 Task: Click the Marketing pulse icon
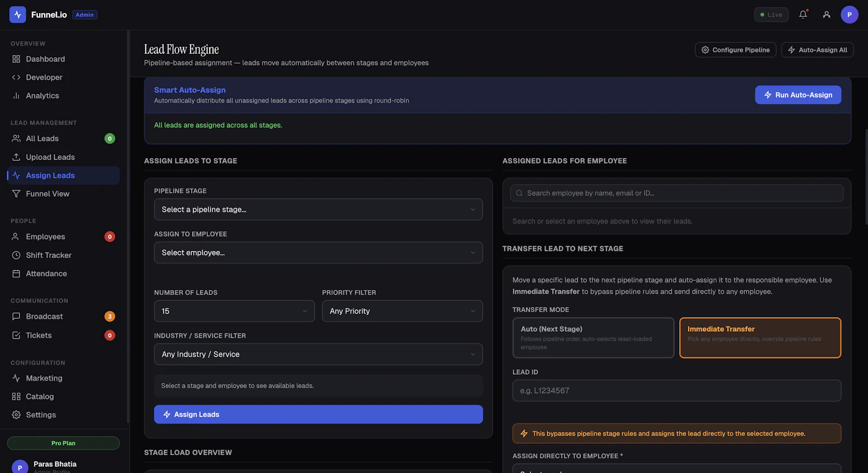click(16, 378)
